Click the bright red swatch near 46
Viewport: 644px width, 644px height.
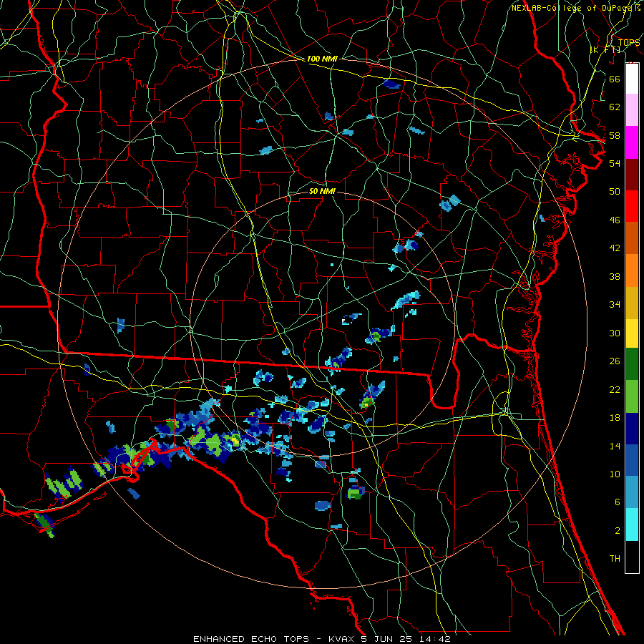(632, 206)
